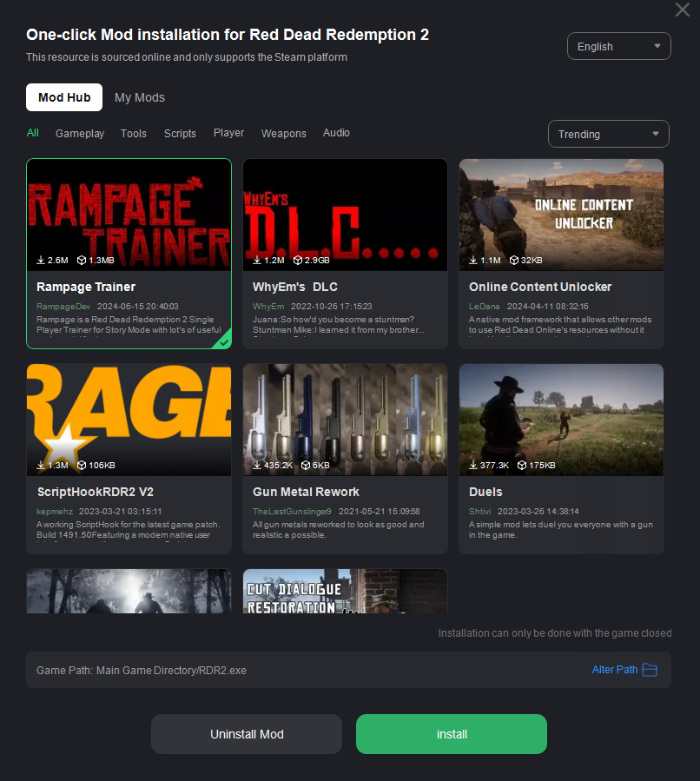Image resolution: width=700 pixels, height=781 pixels.
Task: Switch to the My Mods tab
Action: [x=140, y=97]
